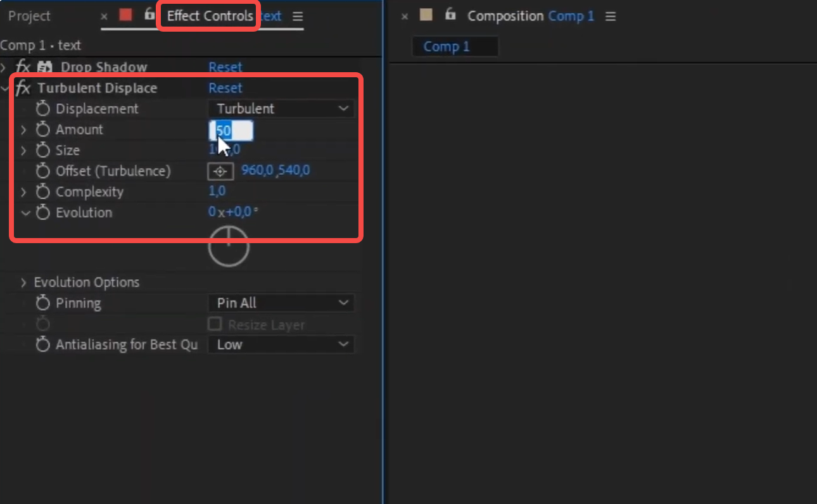Open the Antialiasing dropdown set to Low
This screenshot has height=504, width=817.
coord(281,344)
